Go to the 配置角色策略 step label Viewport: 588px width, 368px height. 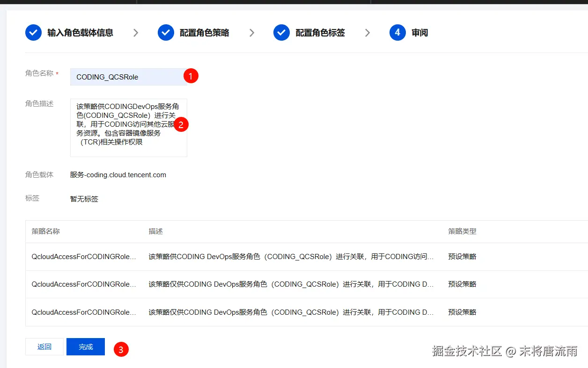click(204, 33)
